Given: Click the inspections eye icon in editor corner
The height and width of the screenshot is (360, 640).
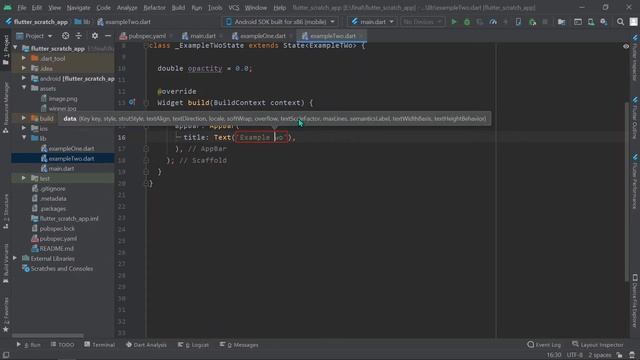Looking at the screenshot, I should 626,46.
